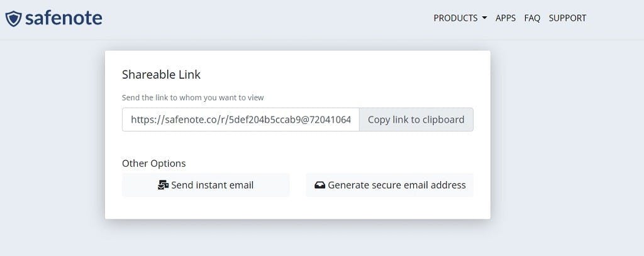Go to the APPS page
The height and width of the screenshot is (256, 644).
tap(506, 18)
